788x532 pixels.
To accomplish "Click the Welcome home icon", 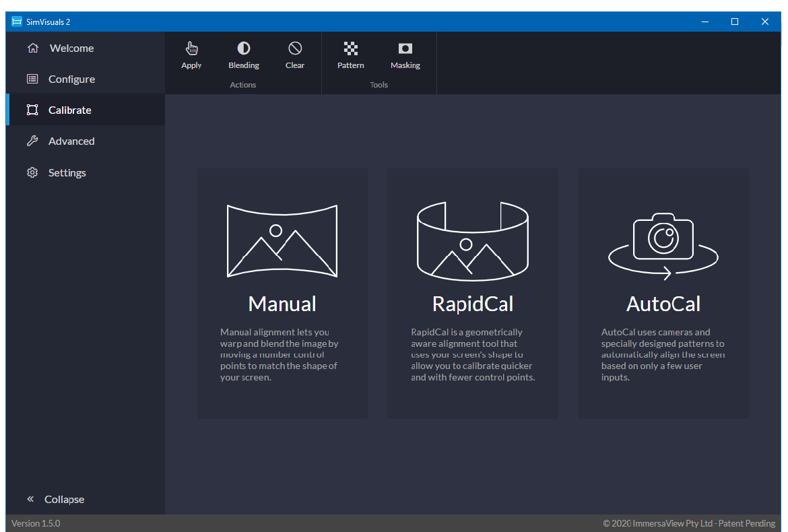I will tap(33, 48).
